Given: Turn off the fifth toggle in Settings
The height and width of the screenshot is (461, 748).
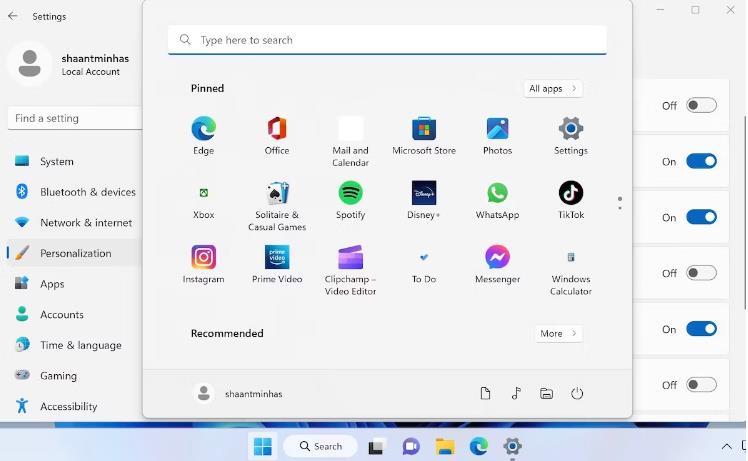Looking at the screenshot, I should tap(701, 329).
